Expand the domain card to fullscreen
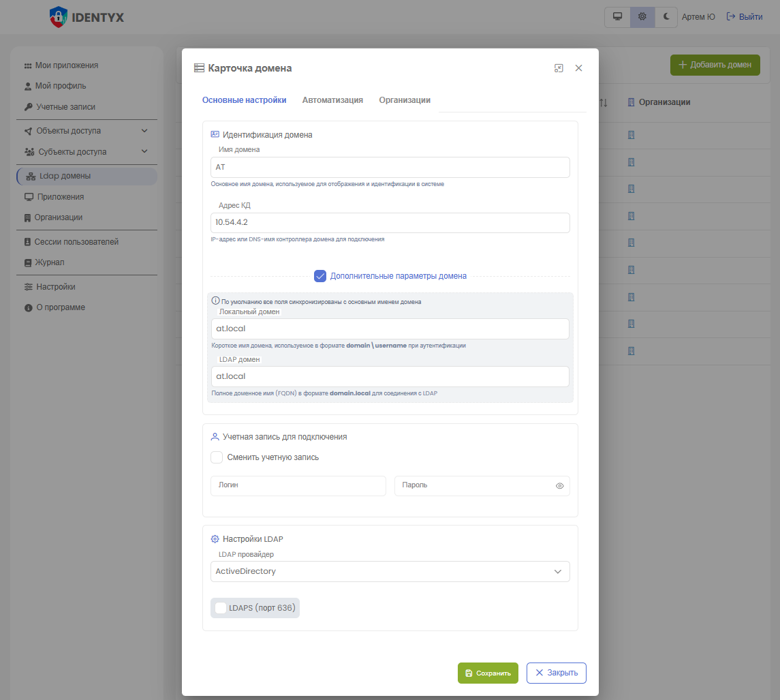 (x=559, y=68)
